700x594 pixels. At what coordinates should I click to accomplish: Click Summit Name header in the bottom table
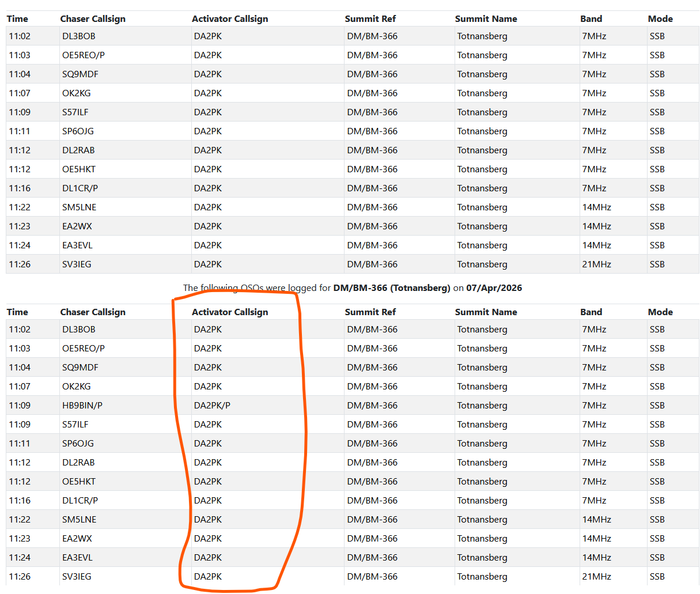(486, 312)
